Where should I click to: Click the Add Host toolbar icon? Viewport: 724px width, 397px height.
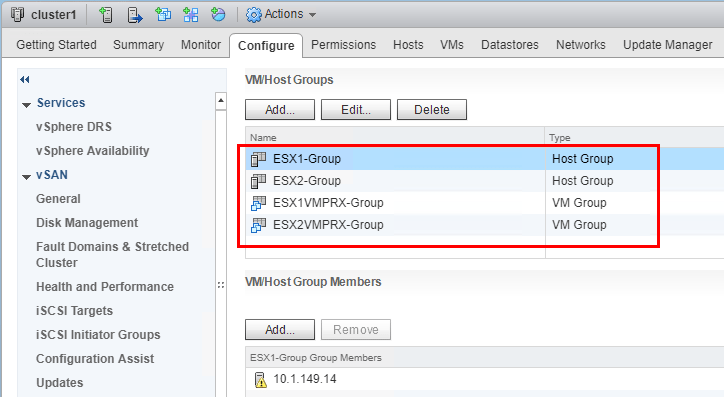pyautogui.click(x=106, y=15)
